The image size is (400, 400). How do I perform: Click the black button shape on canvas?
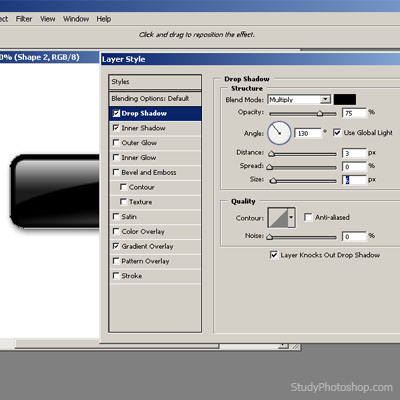click(x=55, y=191)
